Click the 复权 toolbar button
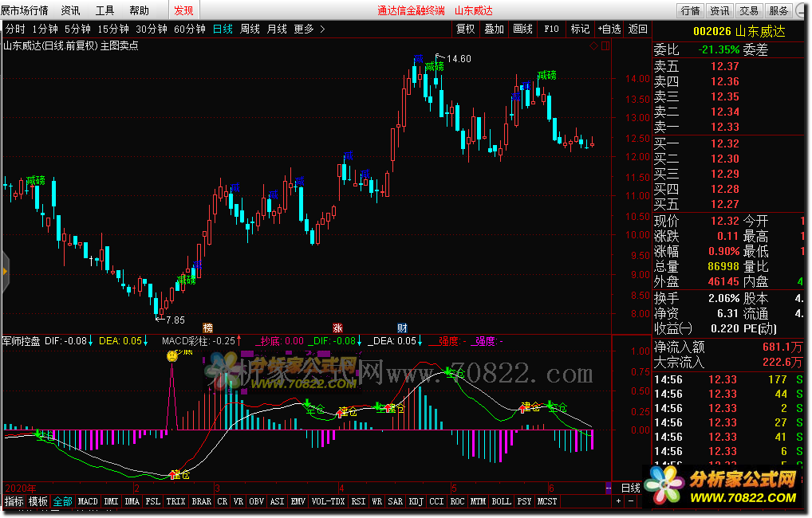 [465, 29]
